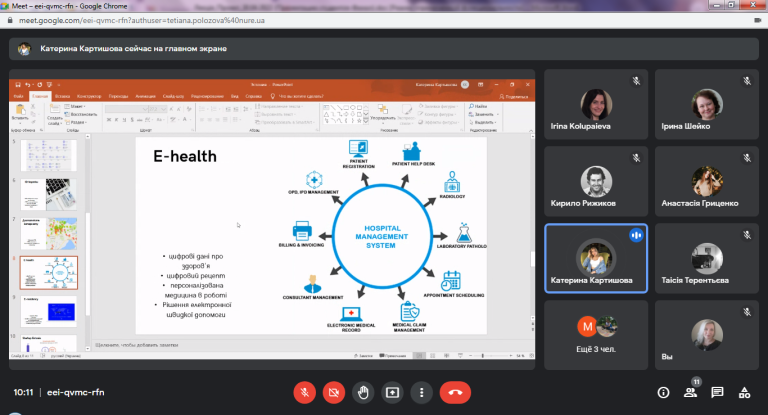The image size is (768, 415).
Task: Click the E-health slide title
Action: pyautogui.click(x=185, y=156)
